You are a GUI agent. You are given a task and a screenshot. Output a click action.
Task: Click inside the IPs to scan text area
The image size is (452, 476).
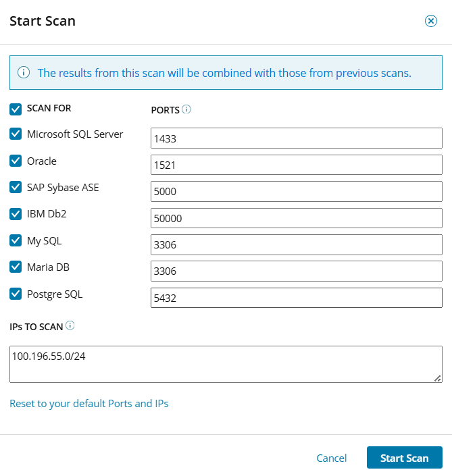coord(226,364)
